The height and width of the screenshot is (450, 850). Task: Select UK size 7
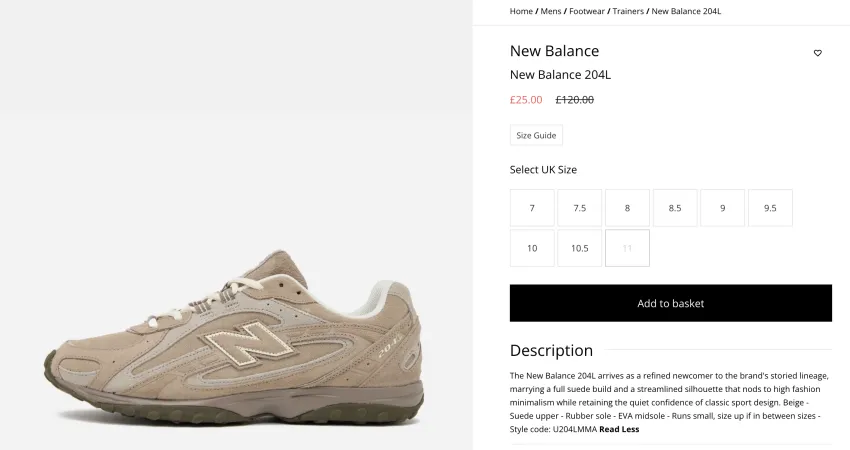(532, 208)
